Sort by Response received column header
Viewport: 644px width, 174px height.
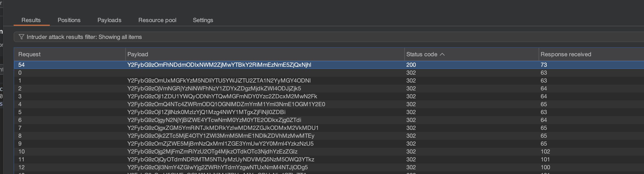coord(566,54)
